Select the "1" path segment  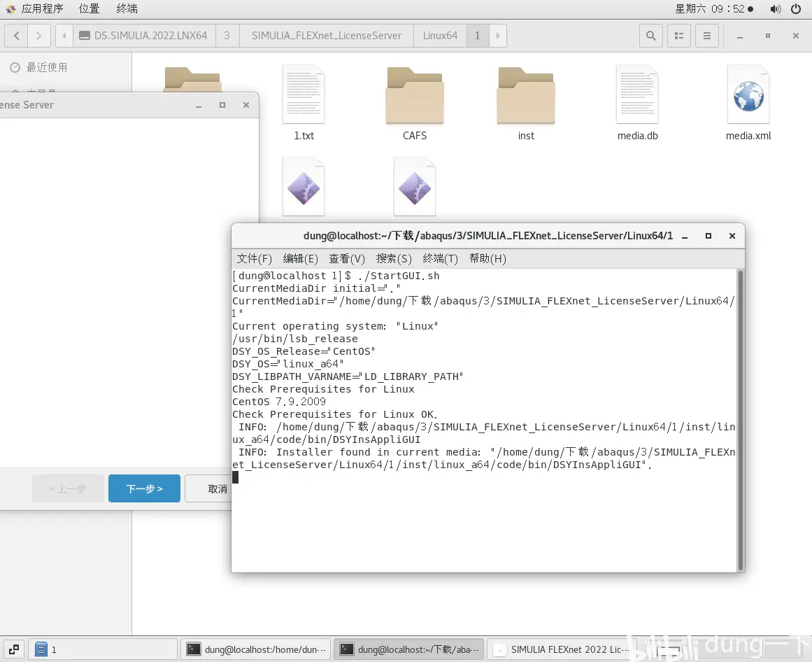coord(478,36)
